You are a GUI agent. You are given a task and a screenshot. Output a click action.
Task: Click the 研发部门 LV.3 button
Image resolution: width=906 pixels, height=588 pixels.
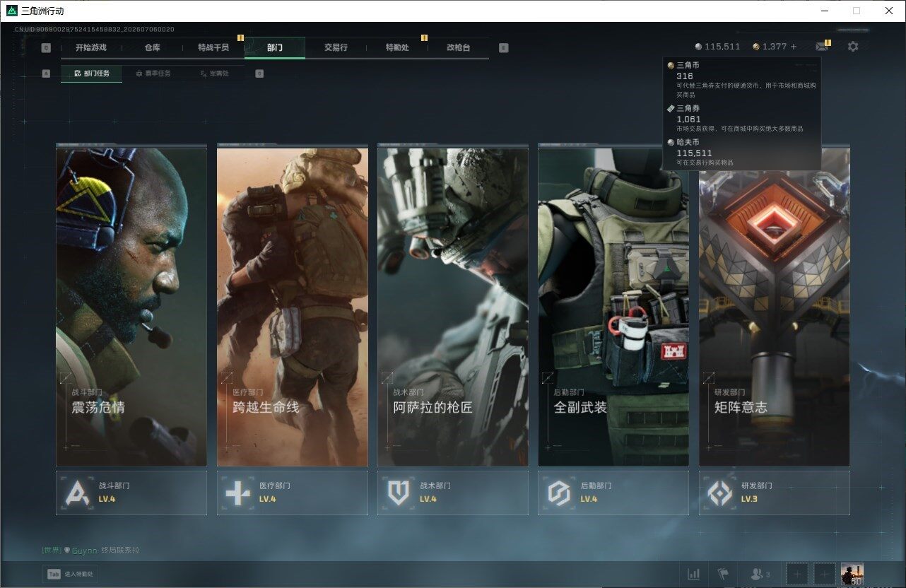[775, 493]
